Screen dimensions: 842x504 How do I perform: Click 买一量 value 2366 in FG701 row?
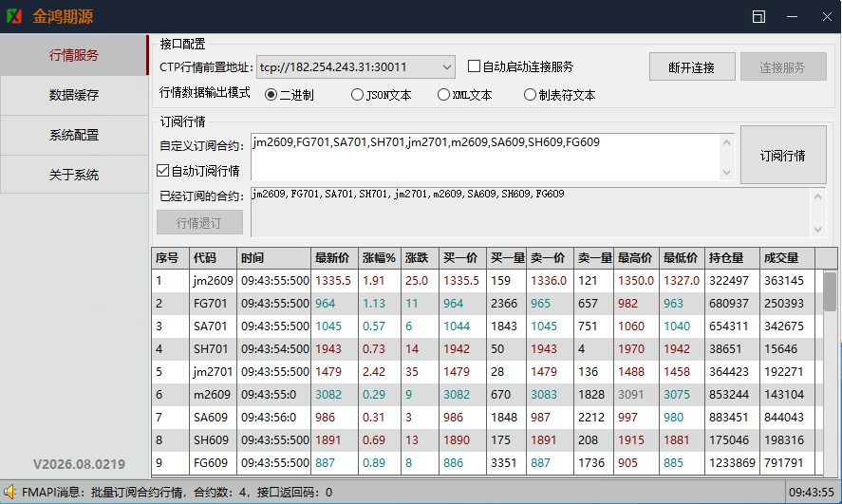point(504,304)
